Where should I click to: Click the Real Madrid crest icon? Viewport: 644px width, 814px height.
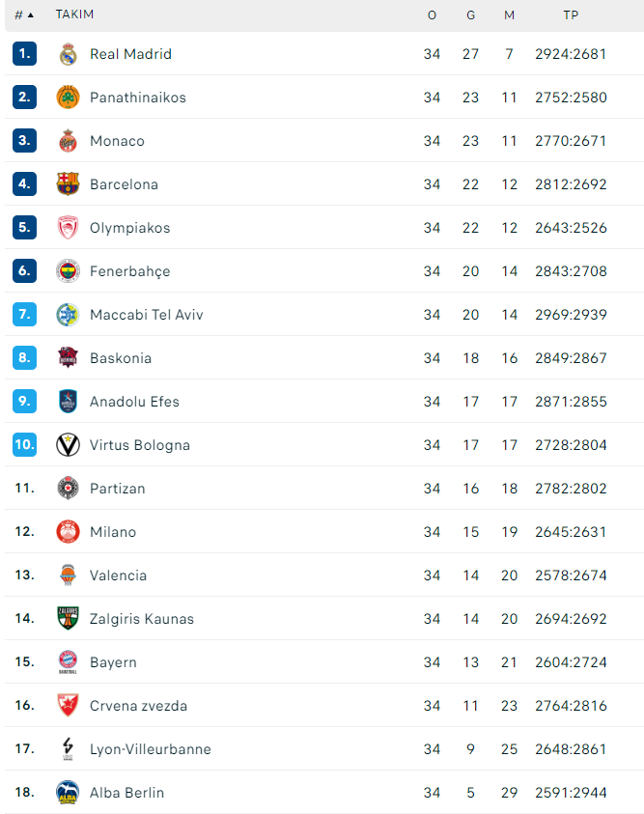[68, 54]
